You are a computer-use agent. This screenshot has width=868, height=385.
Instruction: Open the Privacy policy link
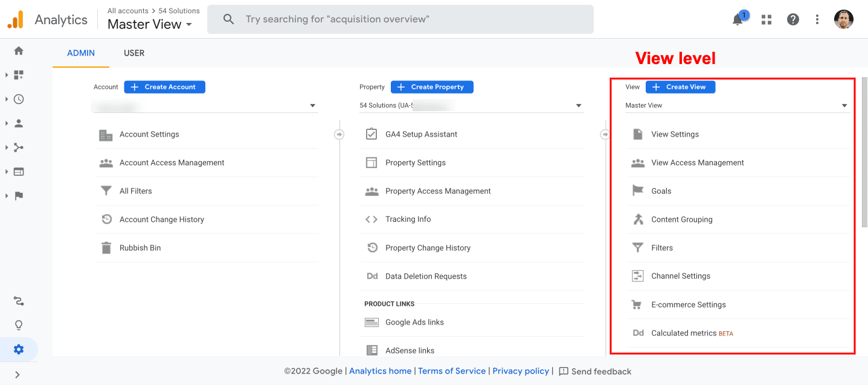(521, 371)
